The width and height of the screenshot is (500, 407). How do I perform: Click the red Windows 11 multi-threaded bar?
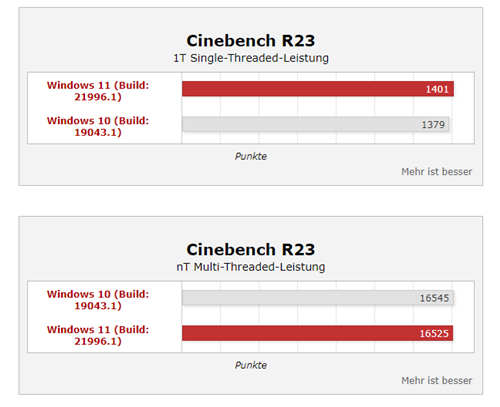[x=317, y=333]
